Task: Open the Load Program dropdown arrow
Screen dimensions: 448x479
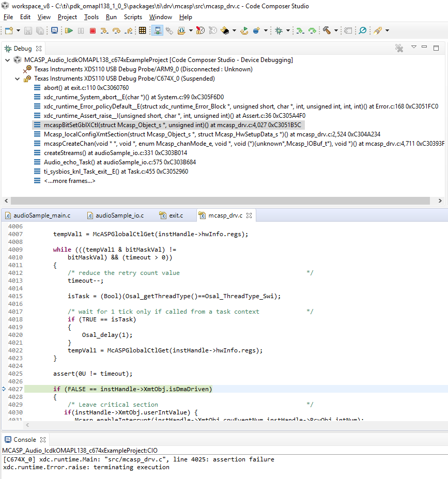Action: 191,30
